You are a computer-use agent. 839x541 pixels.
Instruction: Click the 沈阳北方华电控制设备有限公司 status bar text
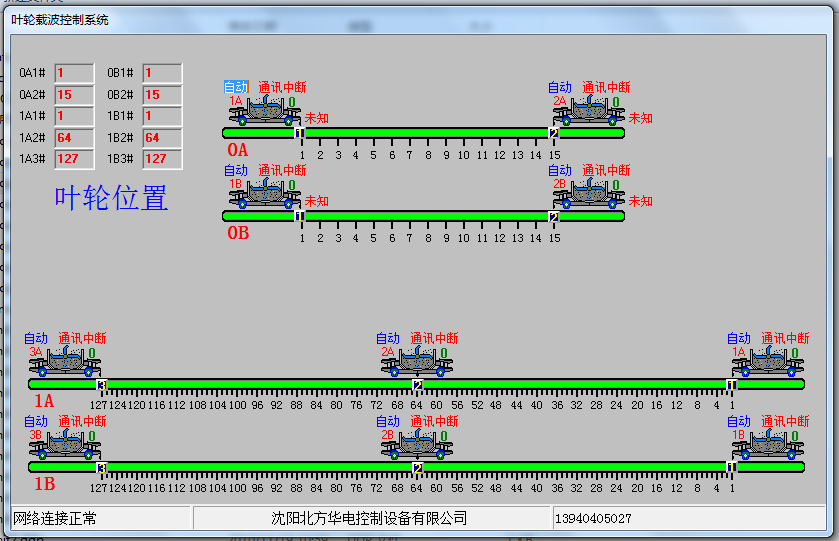(x=369, y=519)
